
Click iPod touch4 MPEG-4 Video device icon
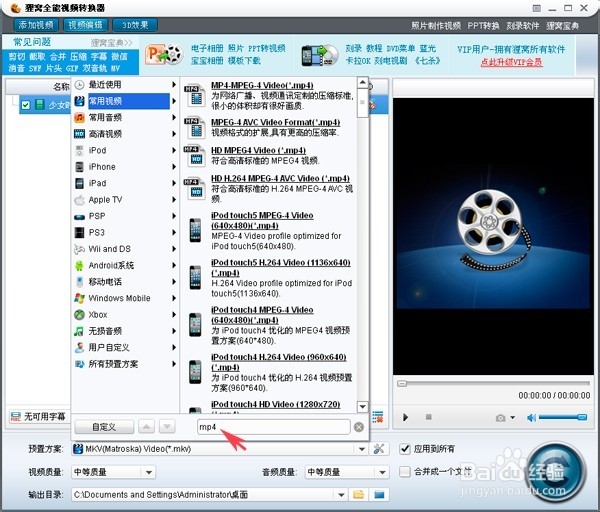tap(195, 325)
